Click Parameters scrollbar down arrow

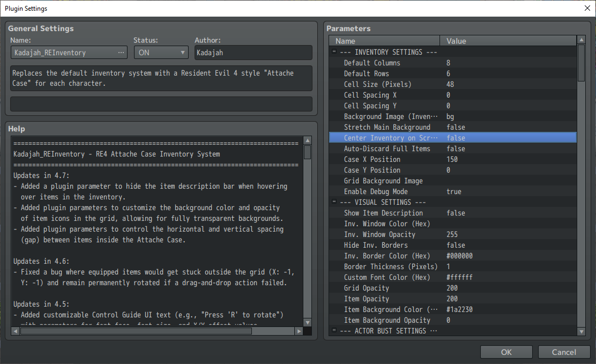click(x=581, y=332)
